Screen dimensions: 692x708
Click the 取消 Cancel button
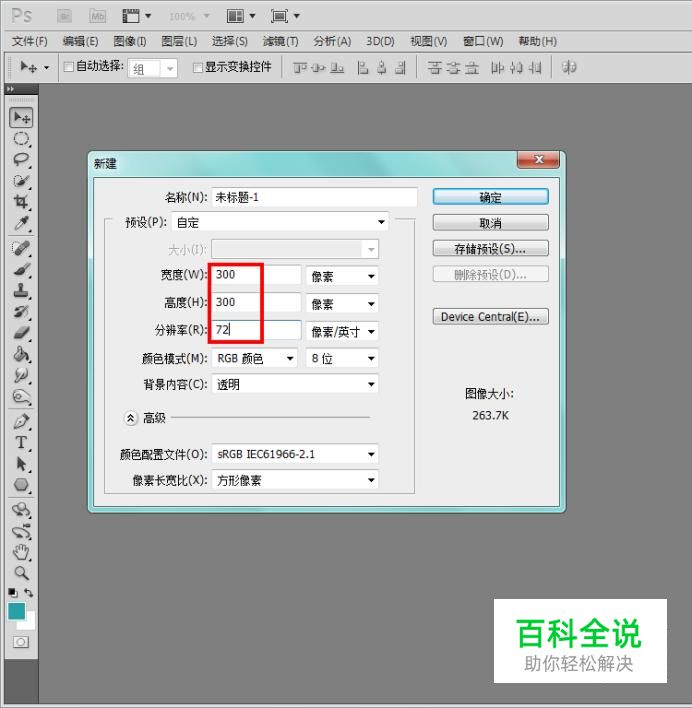click(491, 223)
